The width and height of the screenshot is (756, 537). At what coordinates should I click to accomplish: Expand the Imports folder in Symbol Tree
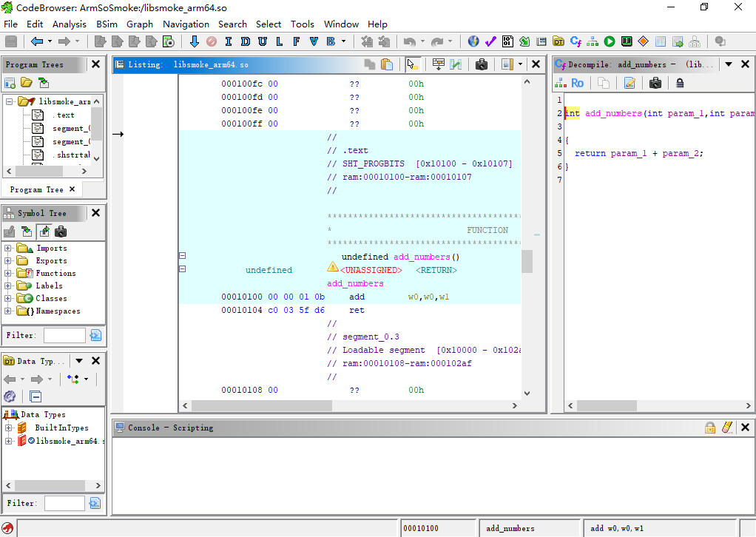[x=7, y=249]
